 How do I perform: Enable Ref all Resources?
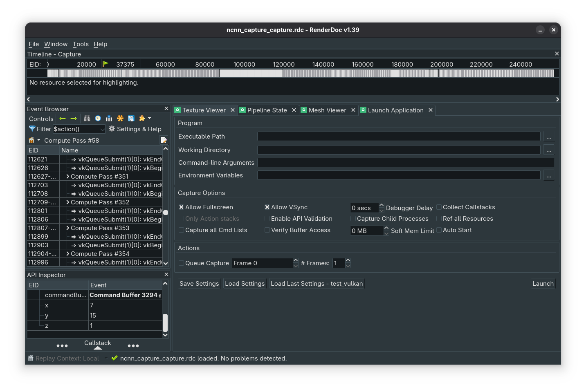pos(439,219)
